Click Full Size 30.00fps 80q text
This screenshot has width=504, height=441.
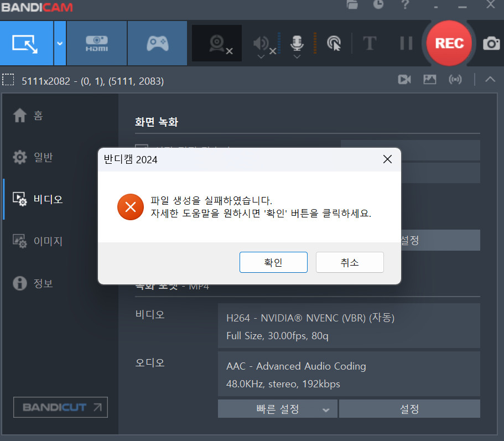coord(277,335)
